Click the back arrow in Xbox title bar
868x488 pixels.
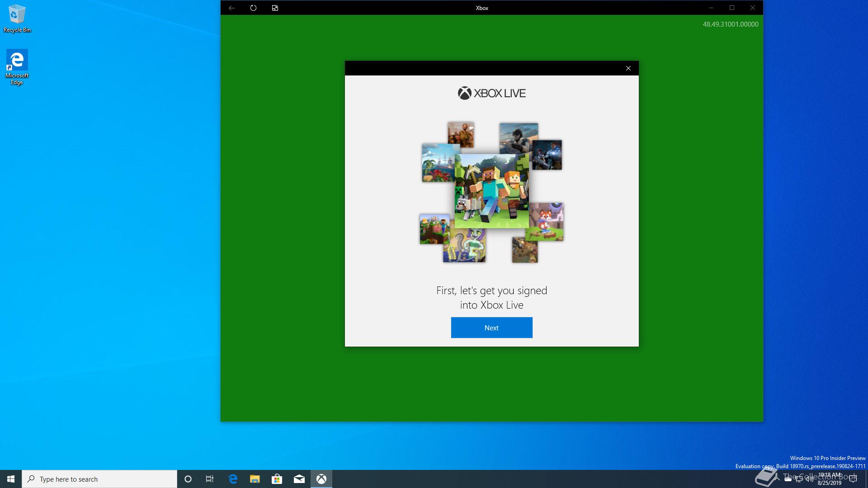(231, 8)
